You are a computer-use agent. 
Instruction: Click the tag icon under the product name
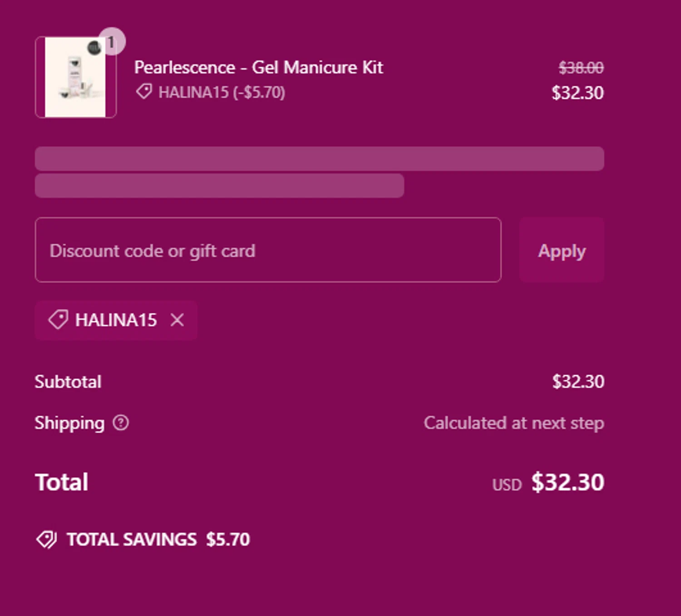pos(144,92)
